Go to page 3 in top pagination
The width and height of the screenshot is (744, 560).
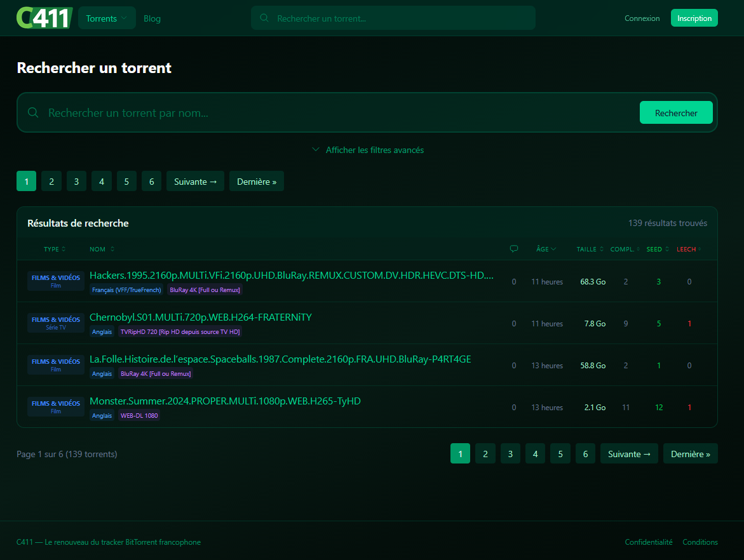76,182
